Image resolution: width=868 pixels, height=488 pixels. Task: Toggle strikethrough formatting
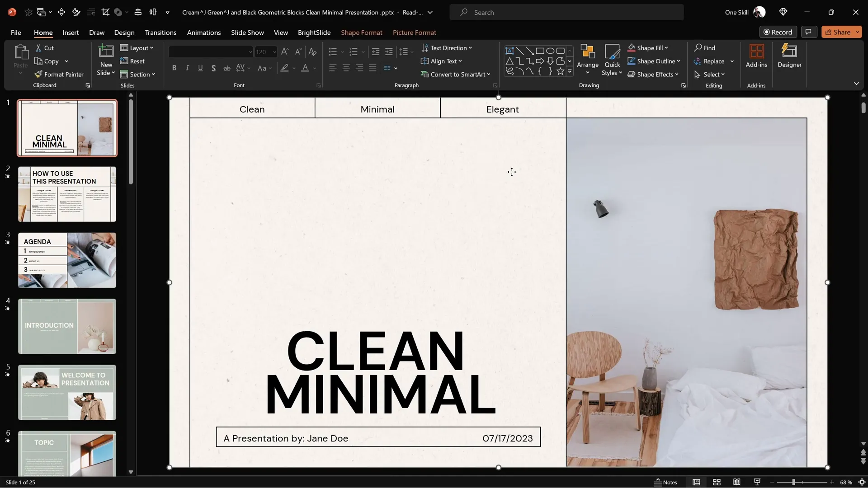227,68
